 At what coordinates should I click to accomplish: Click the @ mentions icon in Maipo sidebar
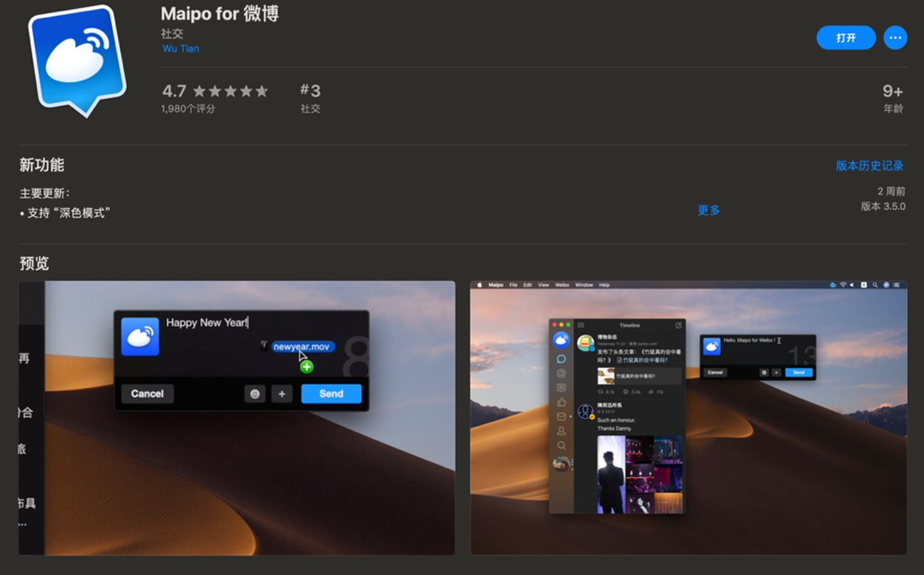coord(561,373)
